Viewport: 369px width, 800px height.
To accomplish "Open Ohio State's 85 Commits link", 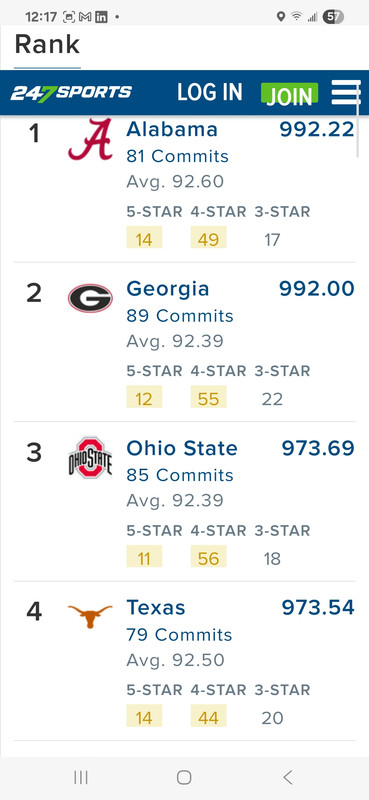I will tap(180, 475).
